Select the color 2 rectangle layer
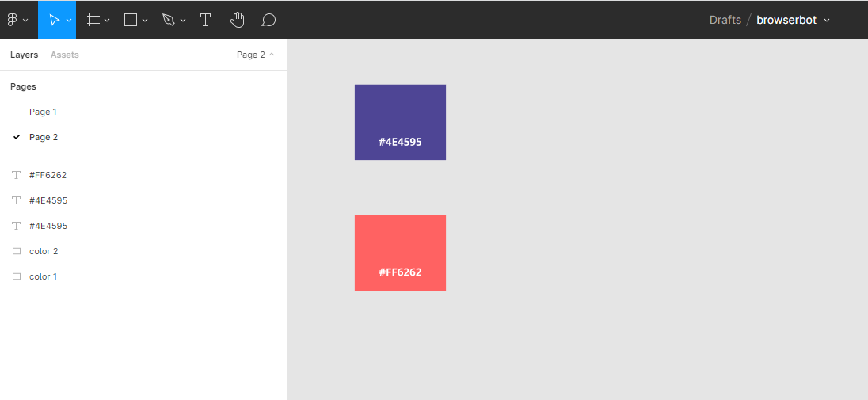The height and width of the screenshot is (400, 868). (44, 251)
